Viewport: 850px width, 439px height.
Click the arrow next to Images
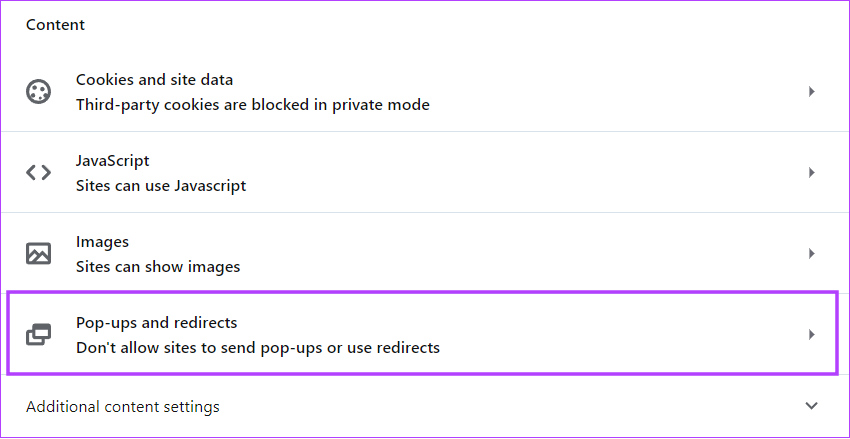coord(812,254)
